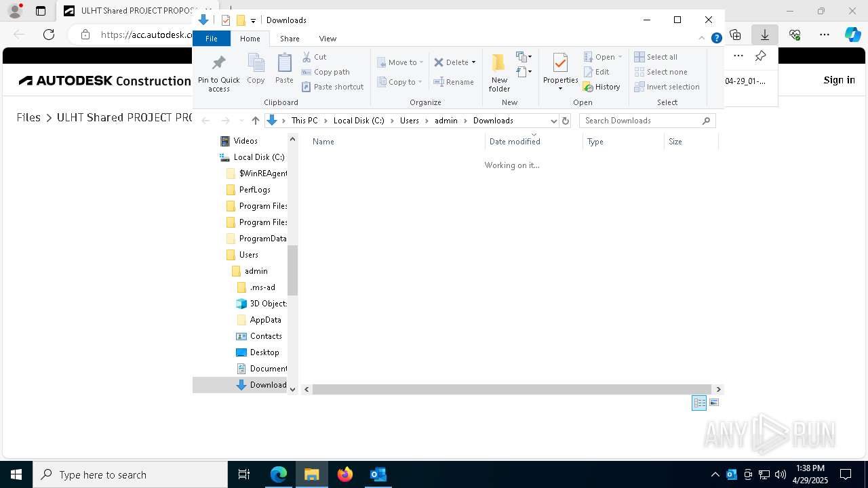The height and width of the screenshot is (488, 868).
Task: Switch to the Home ribbon tab
Action: click(250, 39)
